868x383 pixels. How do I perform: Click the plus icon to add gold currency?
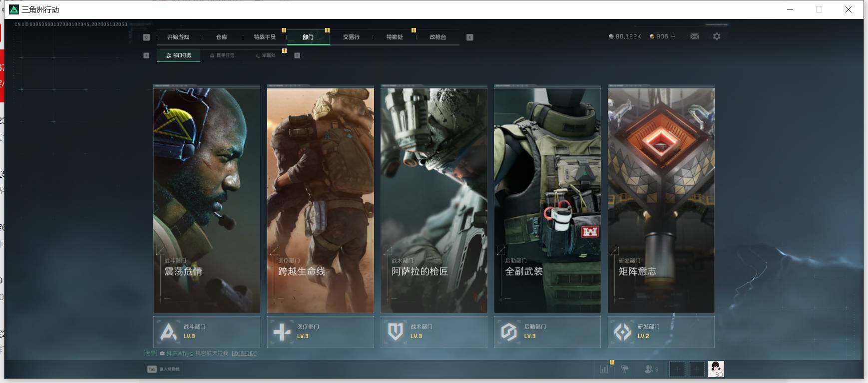click(x=673, y=36)
